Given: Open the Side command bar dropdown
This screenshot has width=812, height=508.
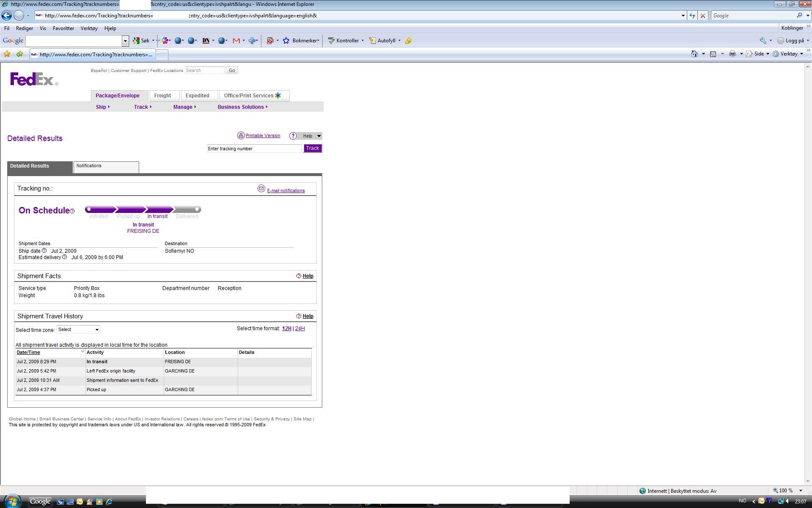Looking at the screenshot, I should click(758, 54).
